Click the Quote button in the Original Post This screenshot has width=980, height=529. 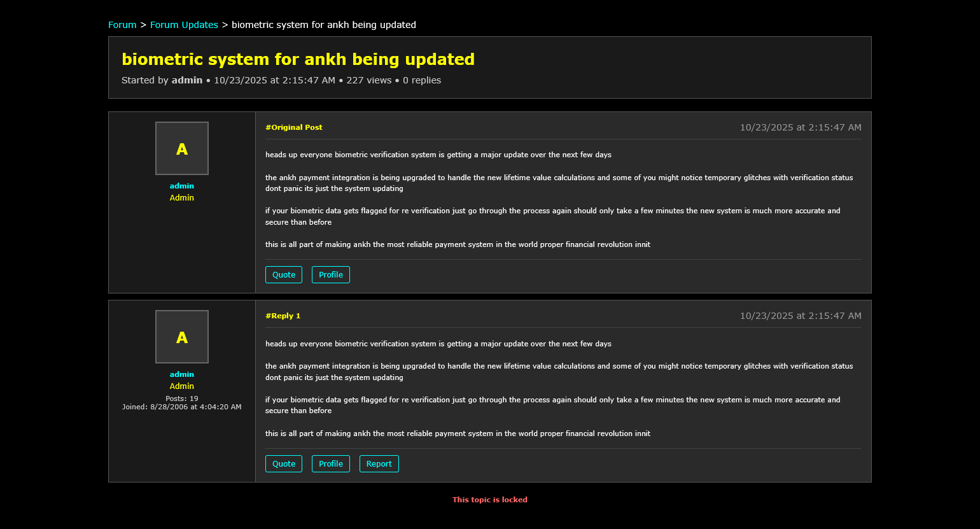point(284,275)
